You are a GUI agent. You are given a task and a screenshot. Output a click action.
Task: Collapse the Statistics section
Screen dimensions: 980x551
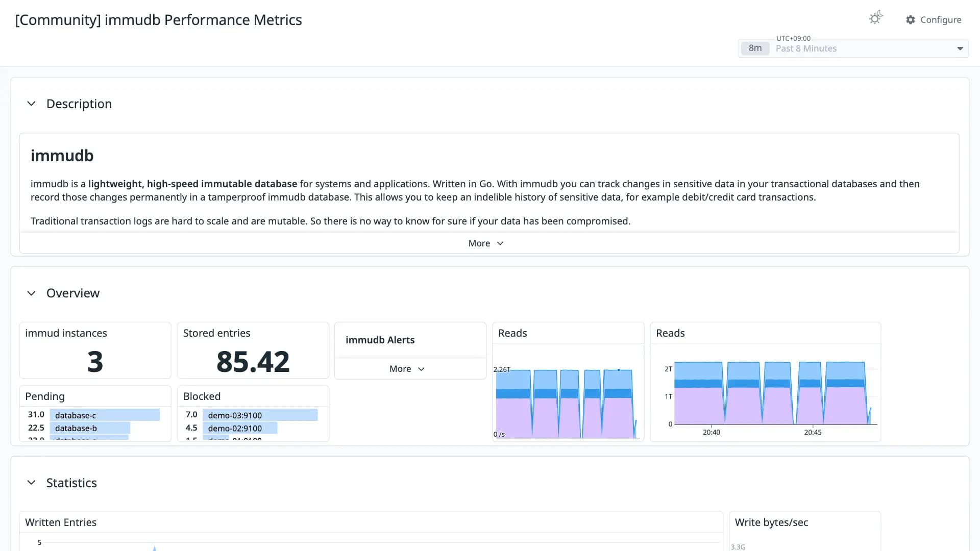[x=31, y=483]
